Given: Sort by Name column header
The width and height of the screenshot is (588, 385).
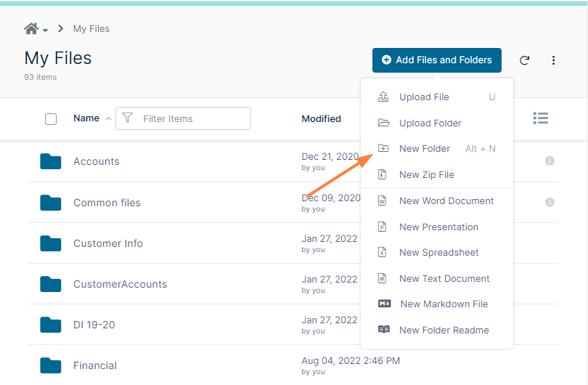Looking at the screenshot, I should (x=86, y=118).
